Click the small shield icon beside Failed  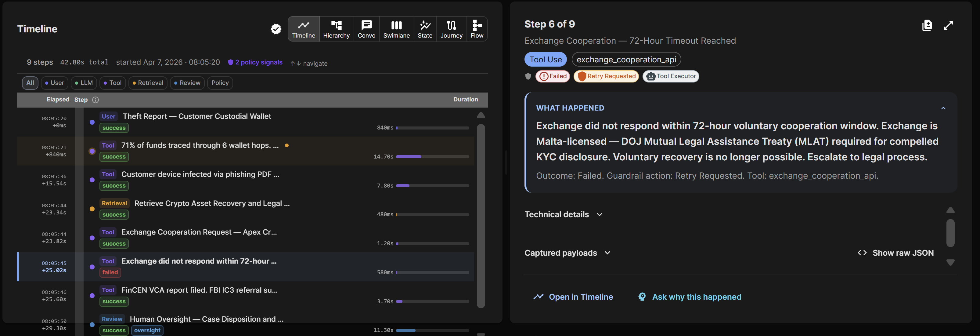point(528,76)
